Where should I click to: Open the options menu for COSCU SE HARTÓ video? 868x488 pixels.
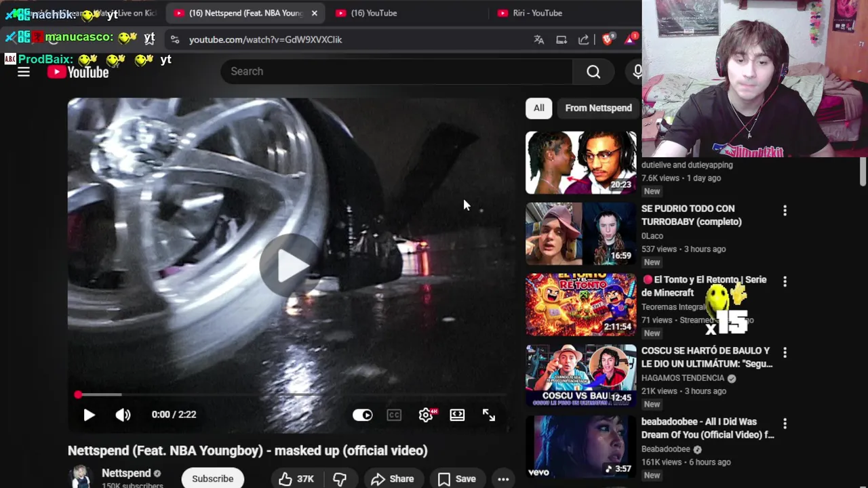785,352
